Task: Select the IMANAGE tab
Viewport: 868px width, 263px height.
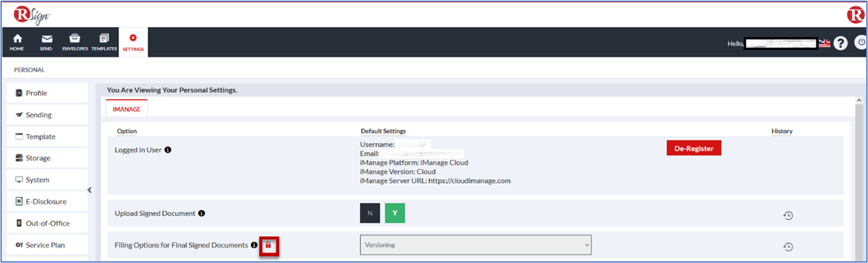Action: pos(126,109)
